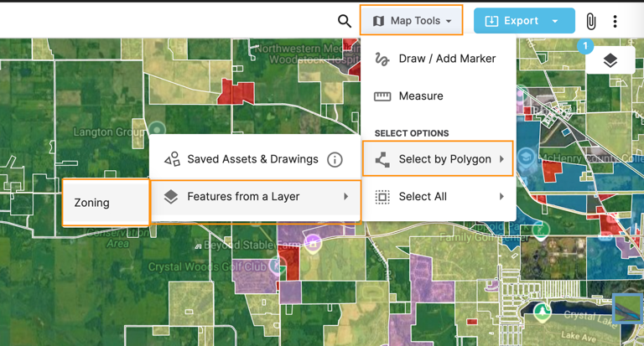
Task: Click the Lake Ave street label
Action: coord(579,336)
